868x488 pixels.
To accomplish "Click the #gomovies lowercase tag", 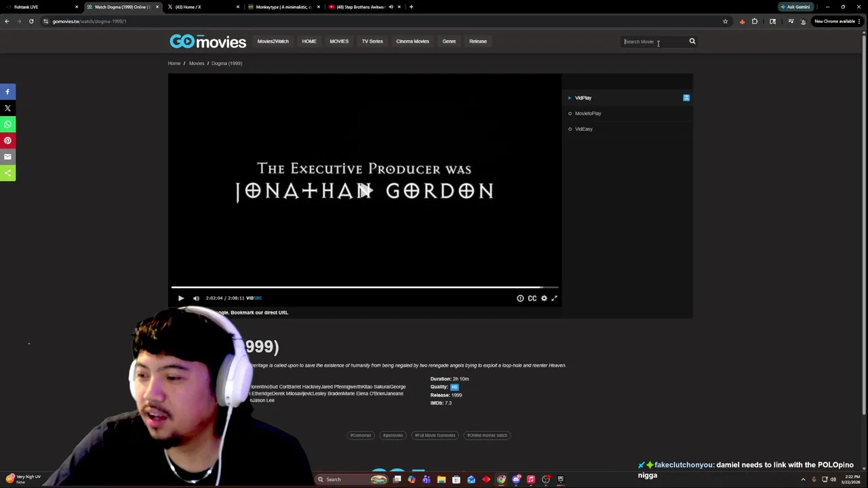I will [x=393, y=435].
